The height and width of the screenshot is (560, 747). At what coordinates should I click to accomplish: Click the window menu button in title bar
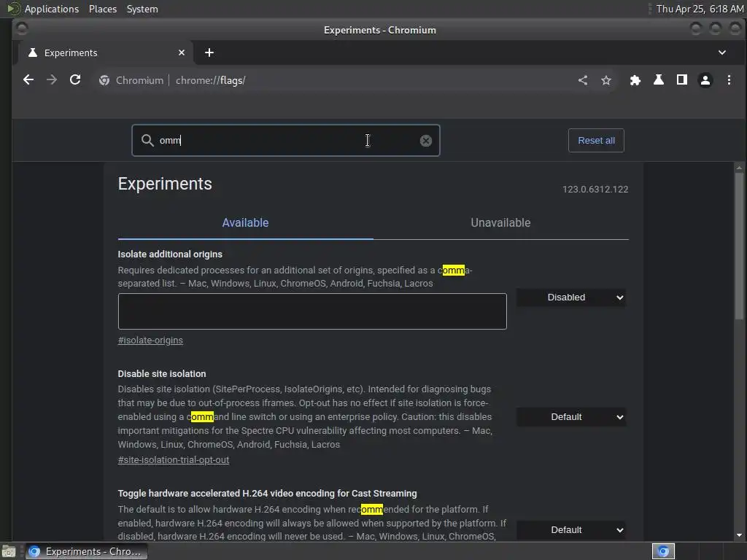point(22,29)
